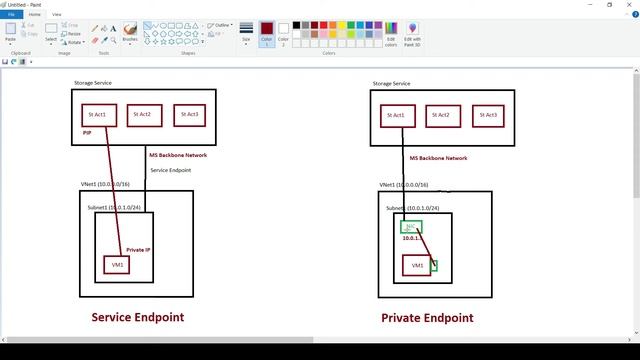The height and width of the screenshot is (360, 640).
Task: Choose the Pentagon shape
Action: click(163, 33)
